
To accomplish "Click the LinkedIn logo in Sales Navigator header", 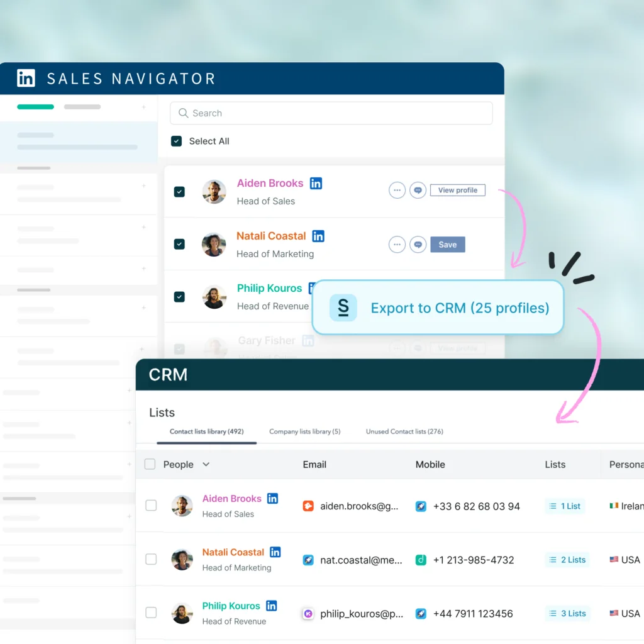I will [x=26, y=78].
